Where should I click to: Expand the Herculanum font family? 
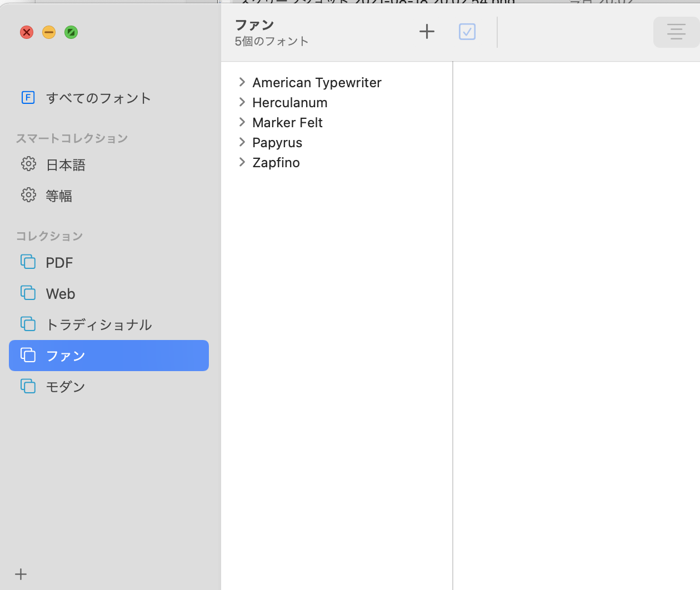[x=242, y=102]
